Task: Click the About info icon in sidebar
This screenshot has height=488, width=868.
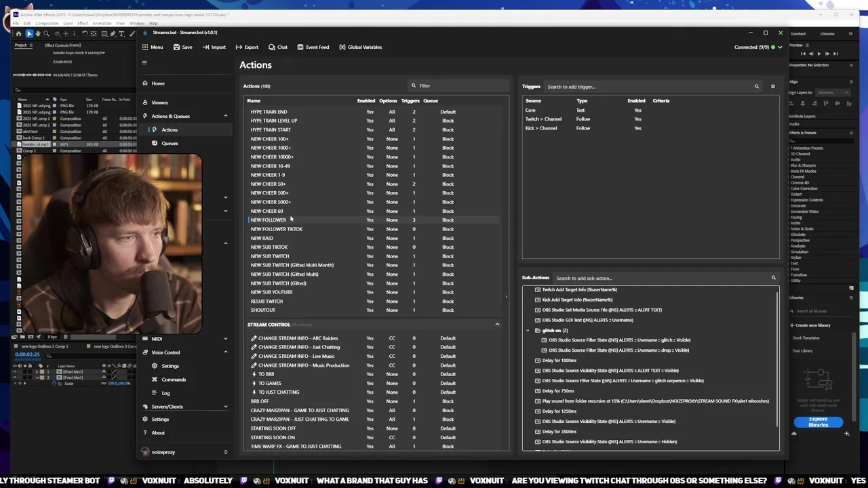Action: click(x=145, y=432)
